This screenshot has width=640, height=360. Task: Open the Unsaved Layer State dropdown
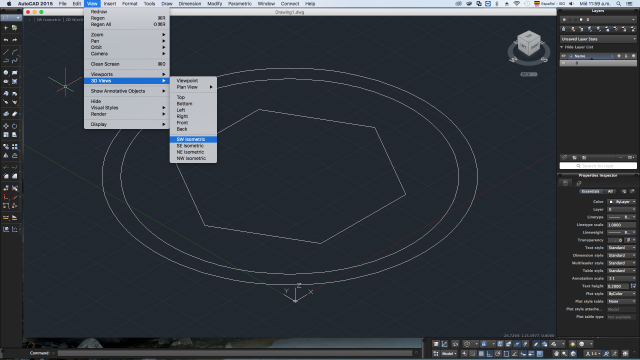[598, 39]
